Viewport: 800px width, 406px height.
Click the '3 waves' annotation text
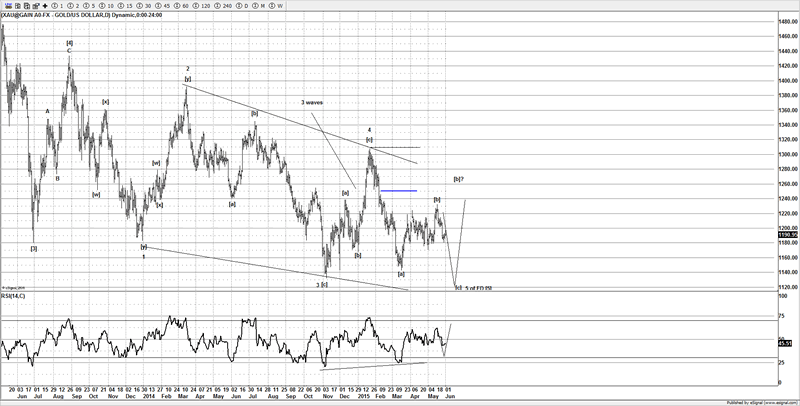point(312,103)
